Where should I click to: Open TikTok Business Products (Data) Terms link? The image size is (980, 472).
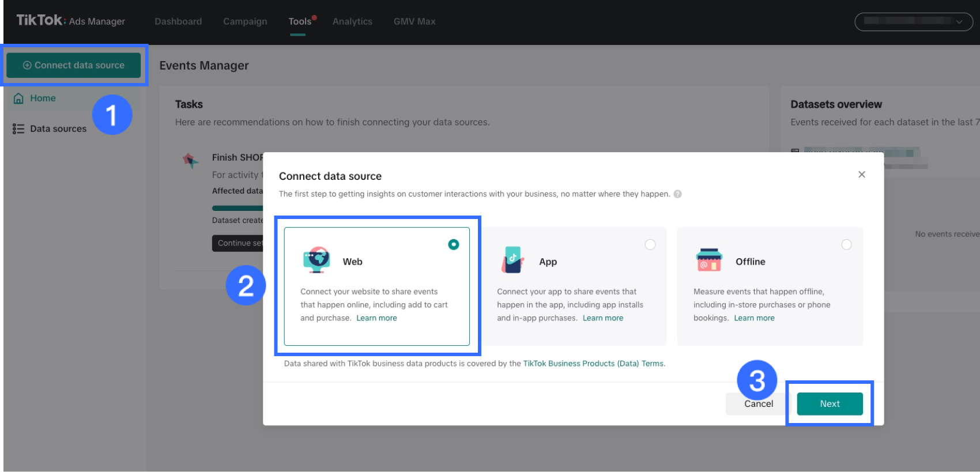tap(593, 364)
